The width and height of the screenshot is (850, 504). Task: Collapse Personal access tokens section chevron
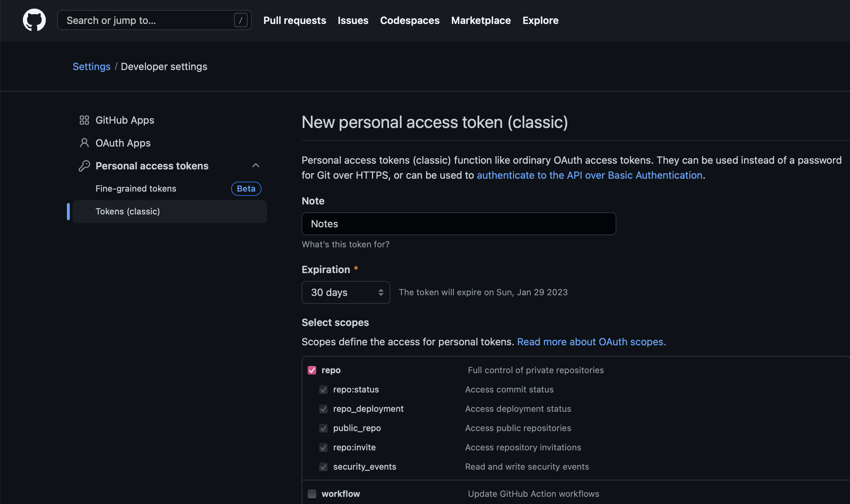(255, 165)
